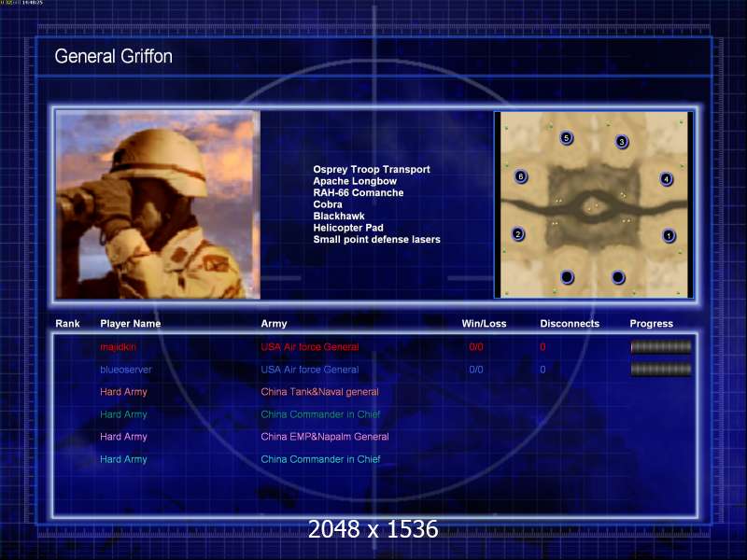Click the Cobra unit entry
This screenshot has width=747, height=560.
pos(328,204)
